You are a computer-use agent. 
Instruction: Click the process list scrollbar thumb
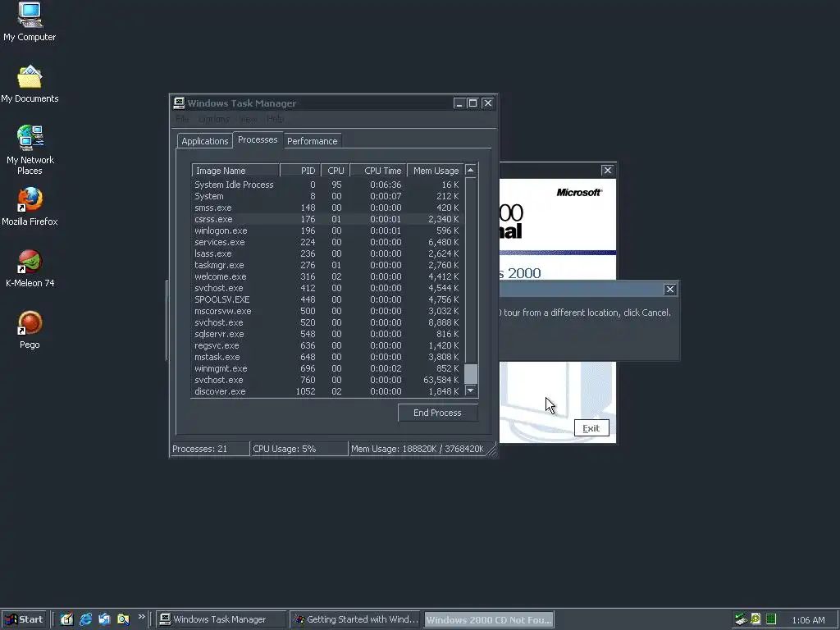470,374
